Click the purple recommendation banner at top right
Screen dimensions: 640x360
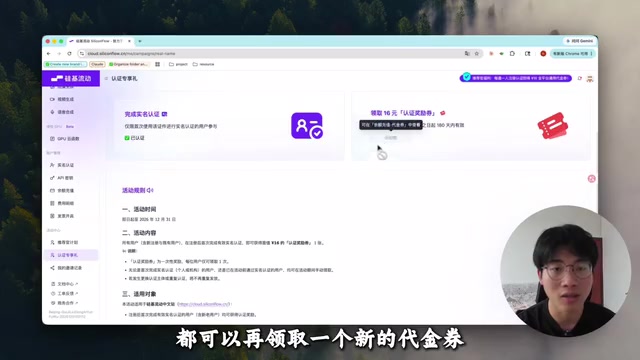(516, 78)
